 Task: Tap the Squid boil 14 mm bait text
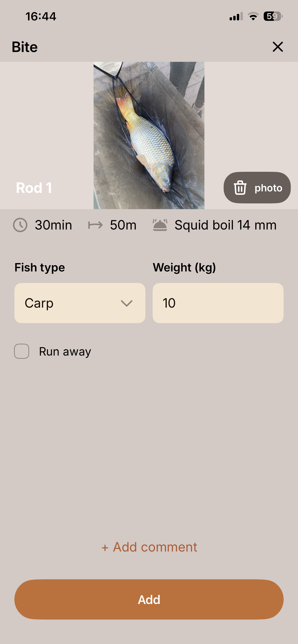coord(225,225)
